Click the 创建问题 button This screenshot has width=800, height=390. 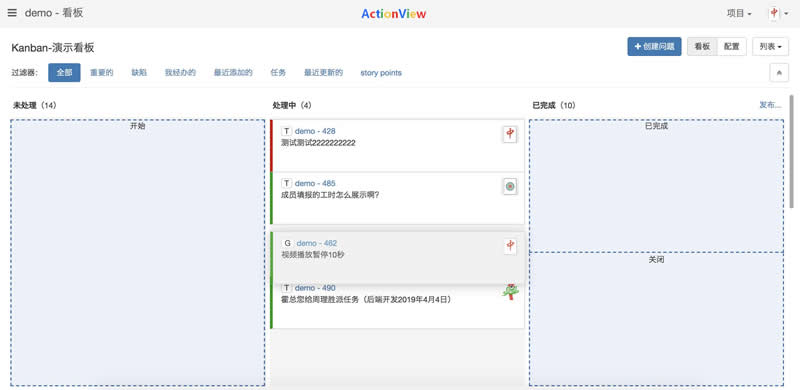(654, 46)
